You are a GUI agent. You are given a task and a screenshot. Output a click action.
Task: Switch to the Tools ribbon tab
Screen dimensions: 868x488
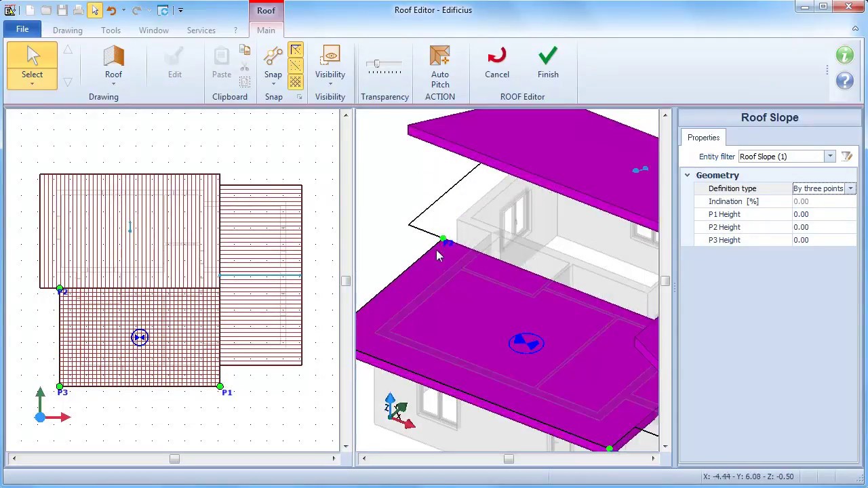(x=111, y=30)
